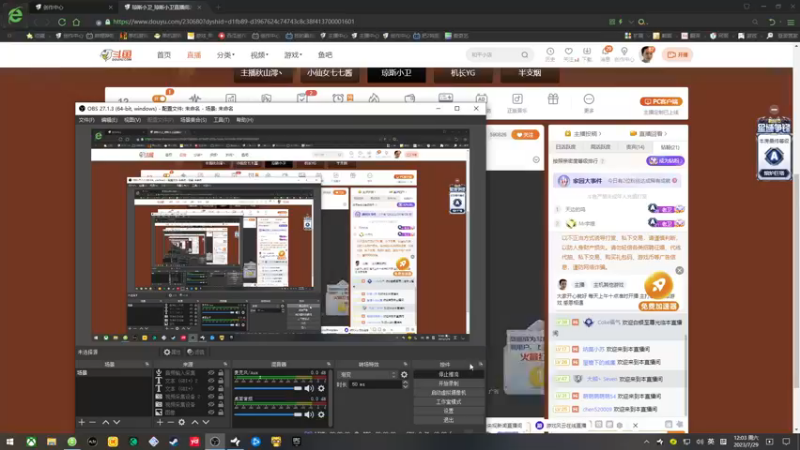Open source properties gear in sources toolbar
The image size is (800, 450).
point(182,422)
